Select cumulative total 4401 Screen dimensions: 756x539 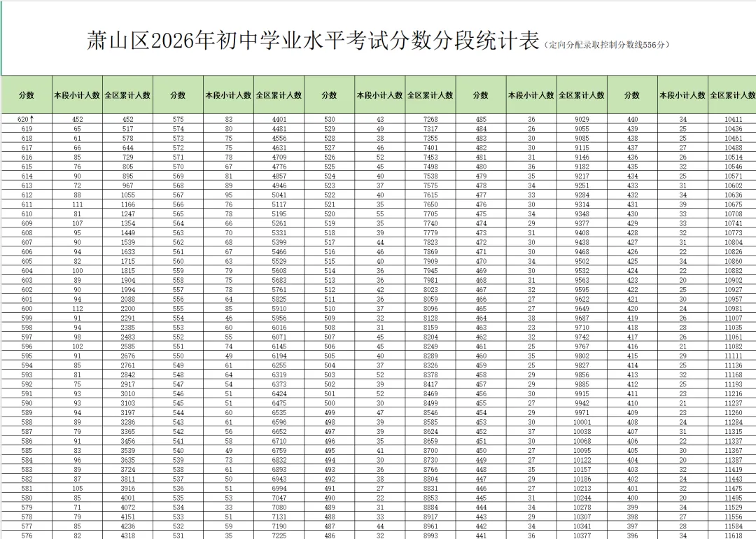[279, 119]
